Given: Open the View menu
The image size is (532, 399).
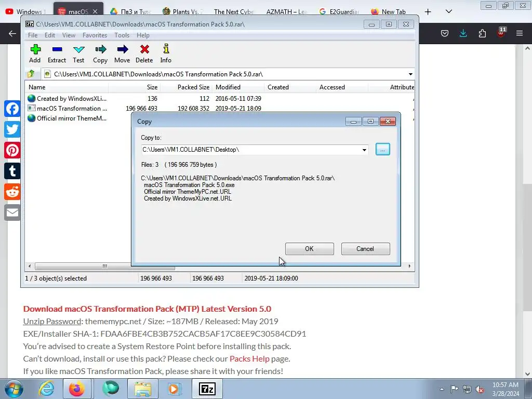Looking at the screenshot, I should click(69, 35).
